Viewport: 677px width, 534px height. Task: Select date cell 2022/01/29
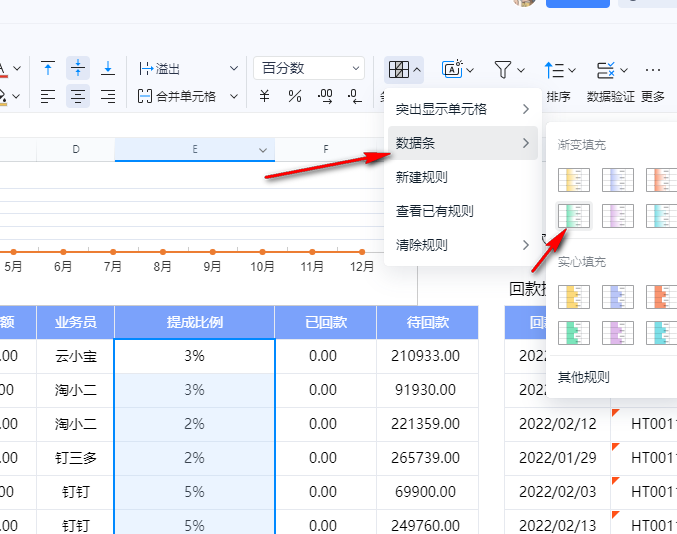(x=557, y=458)
